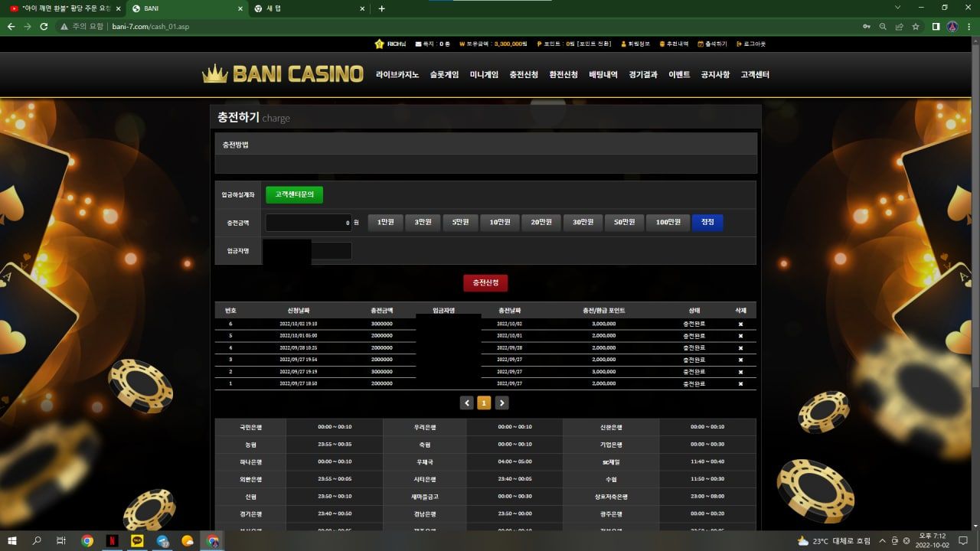The image size is (980, 551).
Task: Open the Chrome three-dot menu
Action: point(969,26)
